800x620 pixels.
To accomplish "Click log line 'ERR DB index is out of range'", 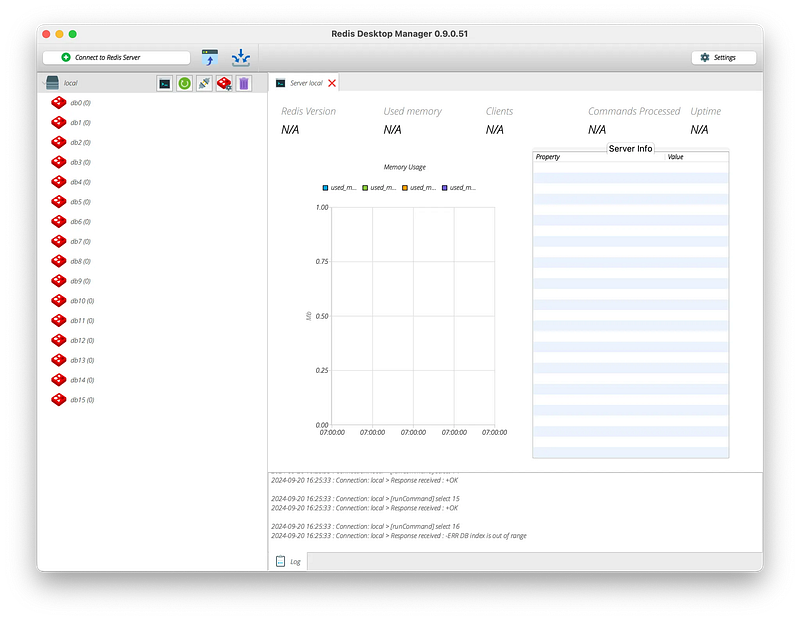I will coord(399,536).
